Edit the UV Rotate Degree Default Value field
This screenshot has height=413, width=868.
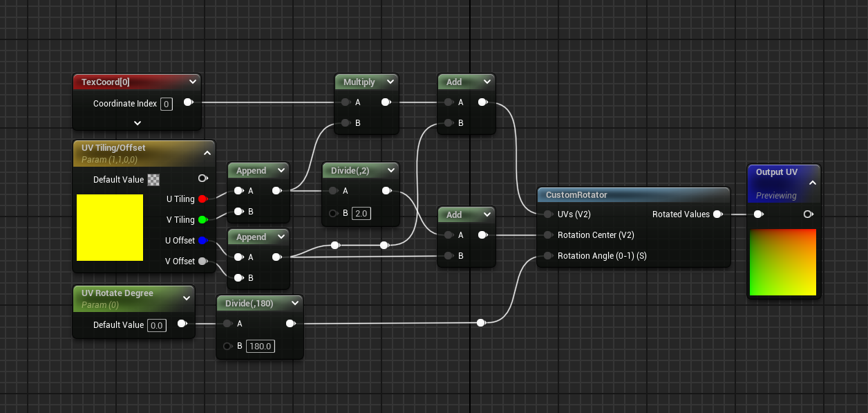157,325
